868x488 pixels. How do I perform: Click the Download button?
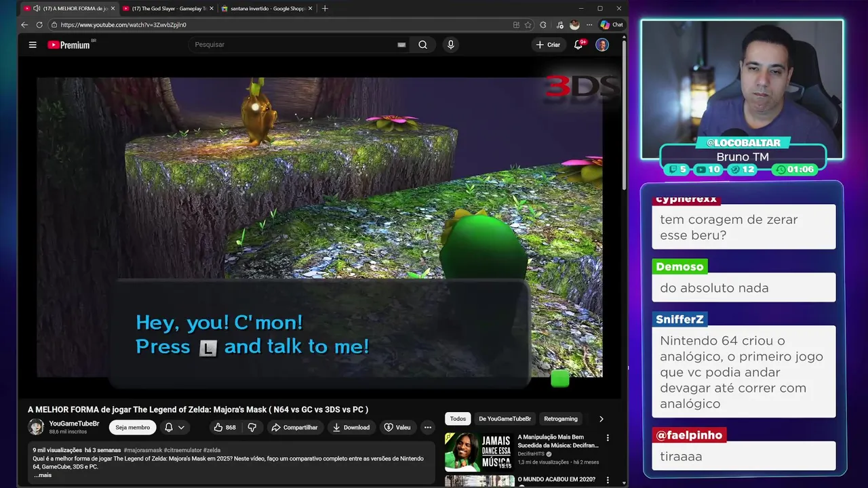point(351,428)
